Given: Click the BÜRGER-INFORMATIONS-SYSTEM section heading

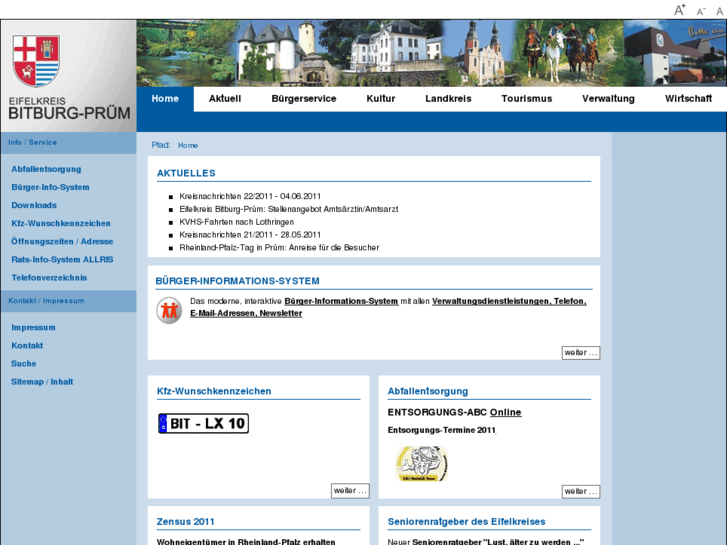Looking at the screenshot, I should coord(237,281).
